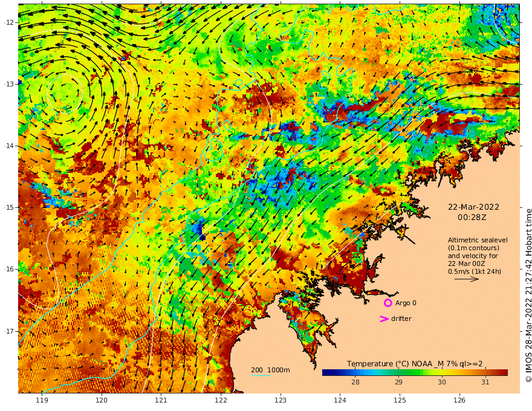Click longitude label 119 on bottom axis
This screenshot has width=532, height=411.
click(x=42, y=400)
